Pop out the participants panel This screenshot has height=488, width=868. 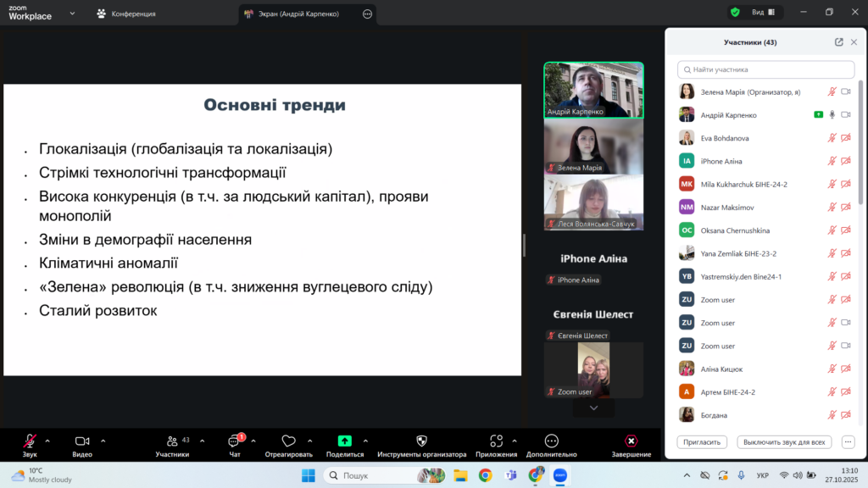pyautogui.click(x=838, y=42)
